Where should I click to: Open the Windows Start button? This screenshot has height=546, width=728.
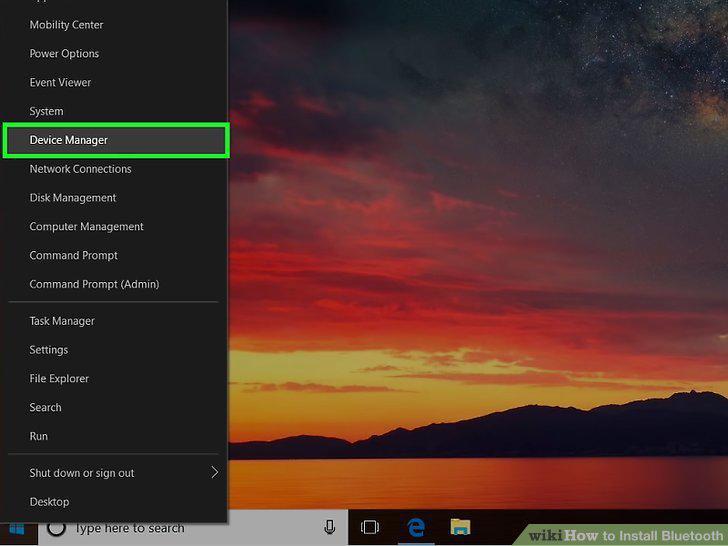[18, 529]
